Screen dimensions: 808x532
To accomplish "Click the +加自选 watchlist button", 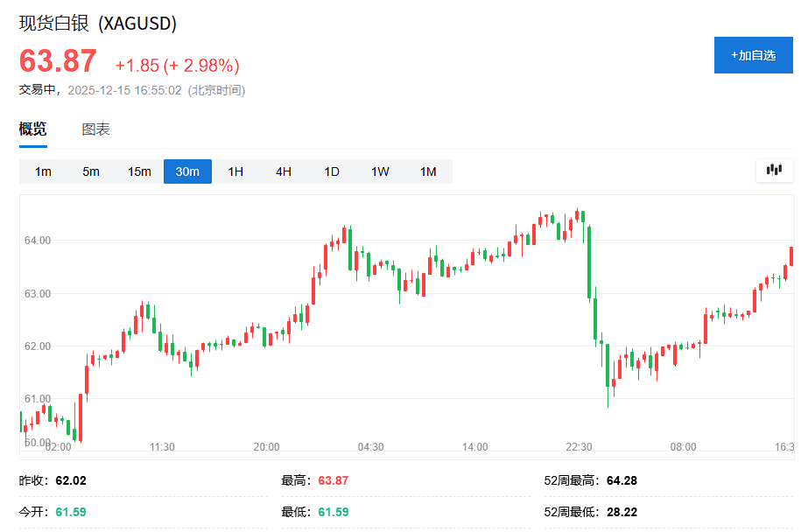I will (753, 54).
